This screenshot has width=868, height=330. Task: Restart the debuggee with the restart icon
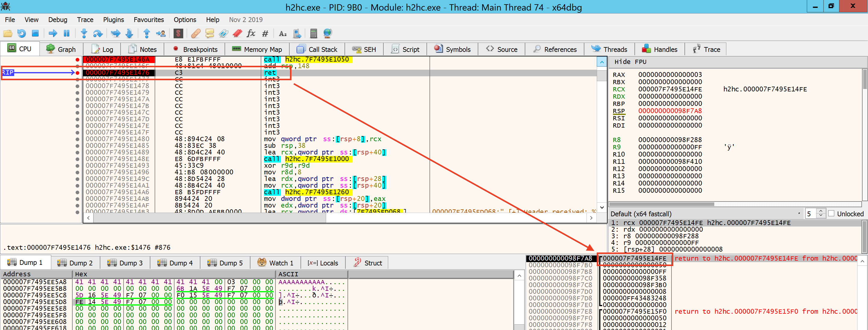click(21, 33)
